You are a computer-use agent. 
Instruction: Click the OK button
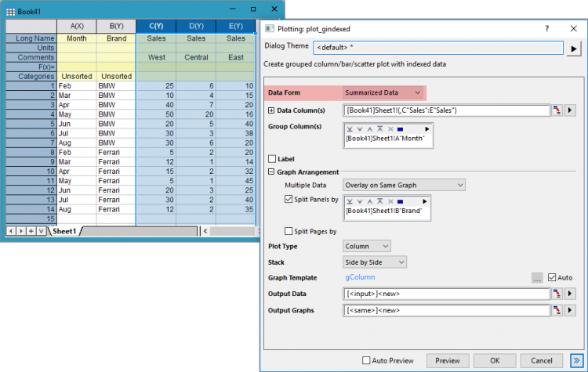click(x=495, y=361)
